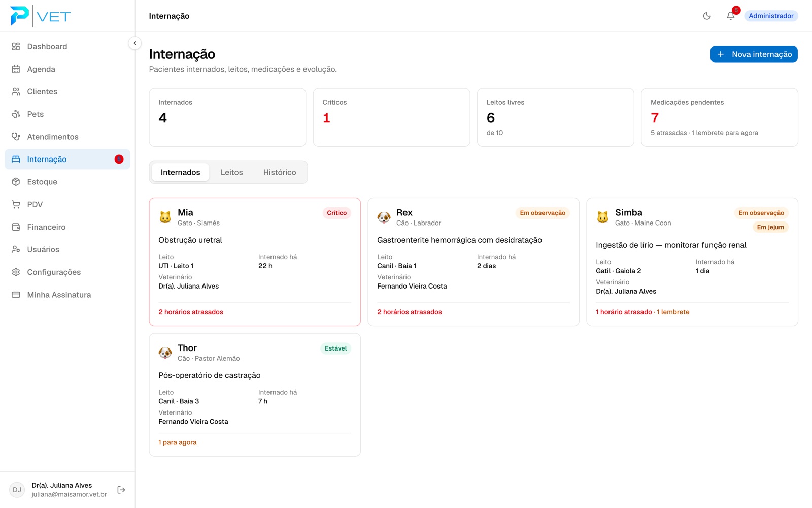Open Thor patient card title
This screenshot has width=812, height=508.
(187, 348)
